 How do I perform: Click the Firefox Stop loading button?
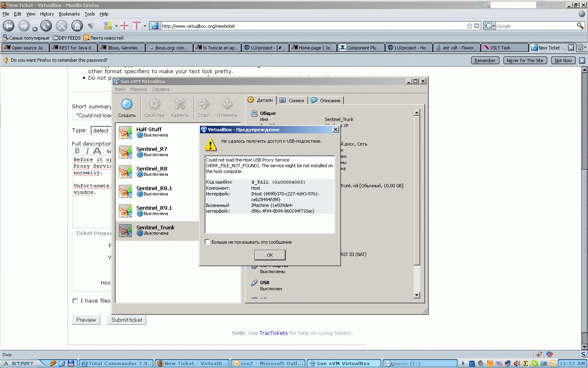coord(62,26)
